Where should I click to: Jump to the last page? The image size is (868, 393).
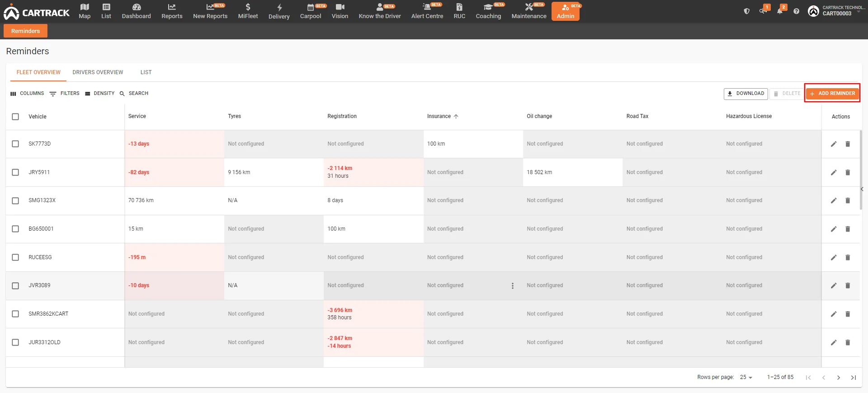click(854, 378)
